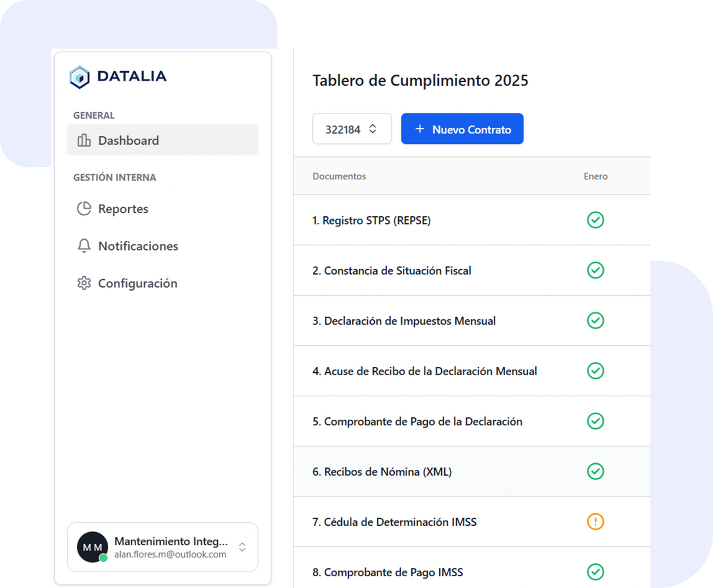
Task: Click the green check for Acuse de Recibo
Action: tap(595, 370)
